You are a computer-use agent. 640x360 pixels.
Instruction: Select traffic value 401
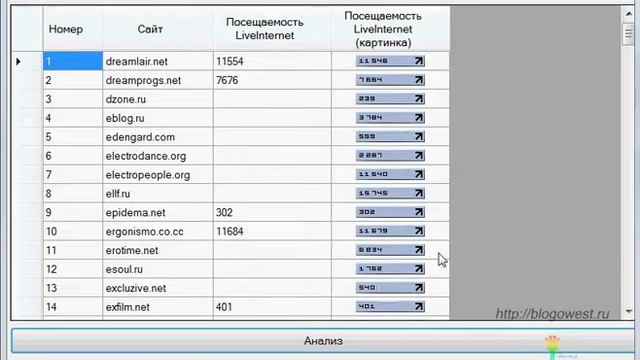pos(272,307)
